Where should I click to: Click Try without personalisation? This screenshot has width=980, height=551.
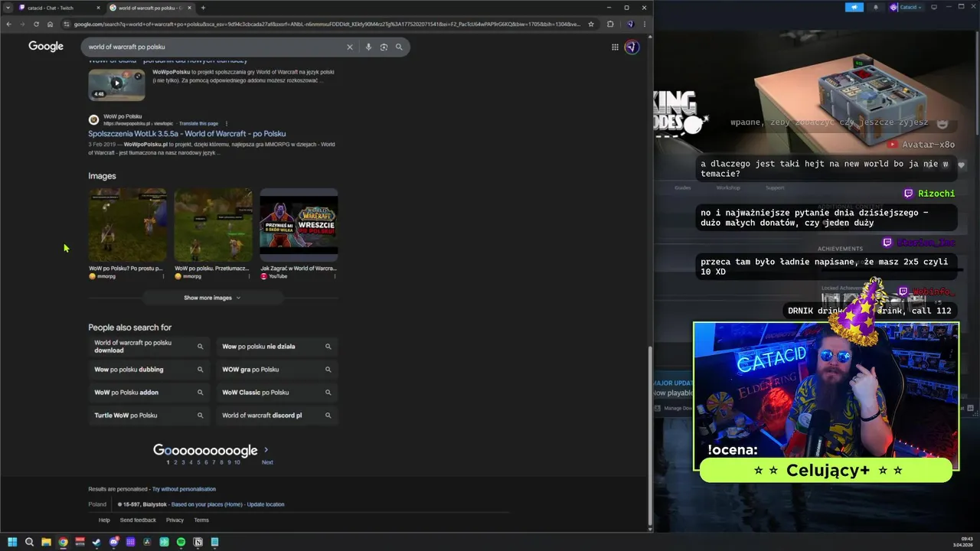point(184,489)
